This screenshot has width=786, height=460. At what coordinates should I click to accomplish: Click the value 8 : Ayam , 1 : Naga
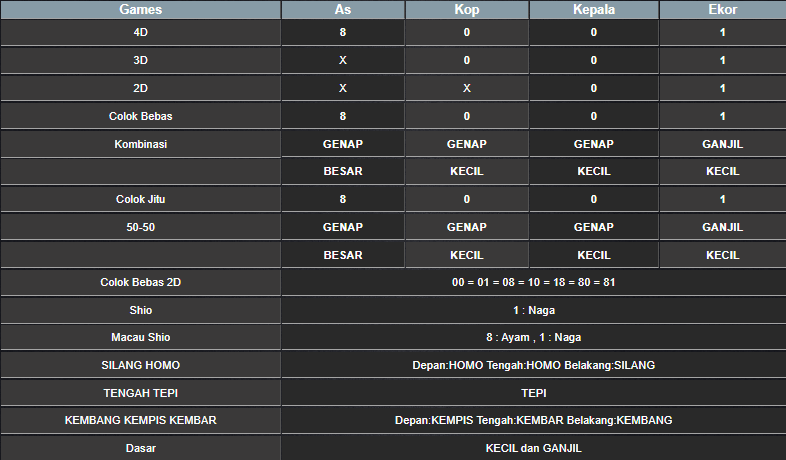click(x=533, y=338)
